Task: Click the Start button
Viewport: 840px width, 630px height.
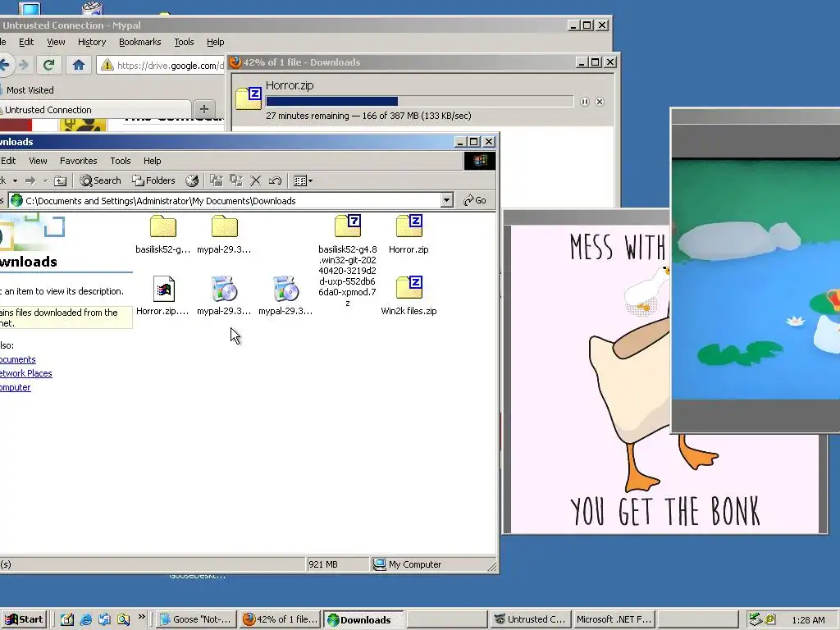Action: pyautogui.click(x=25, y=619)
